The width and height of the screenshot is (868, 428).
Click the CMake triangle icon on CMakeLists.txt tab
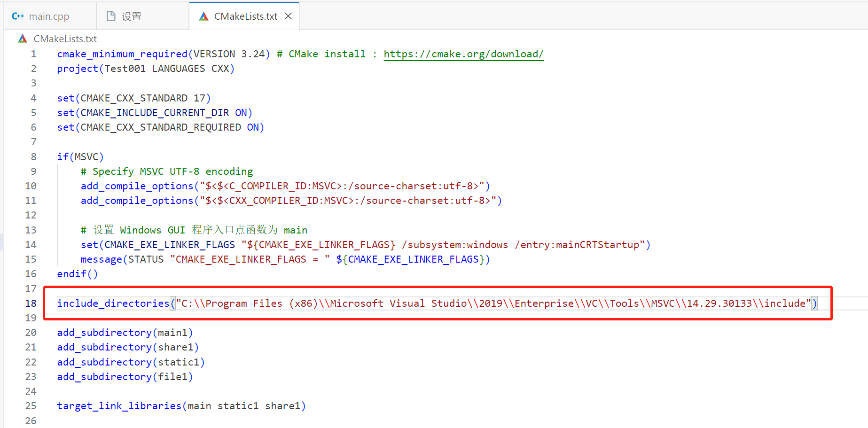coord(204,16)
